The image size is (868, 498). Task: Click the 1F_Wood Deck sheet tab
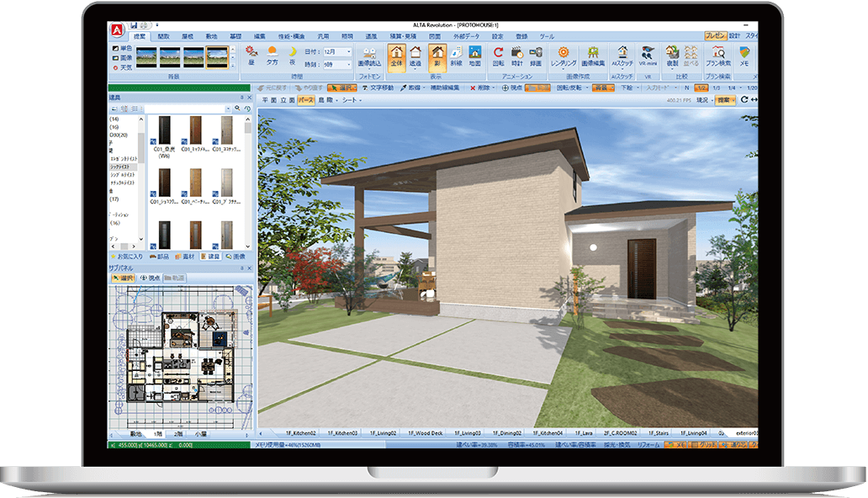click(425, 432)
